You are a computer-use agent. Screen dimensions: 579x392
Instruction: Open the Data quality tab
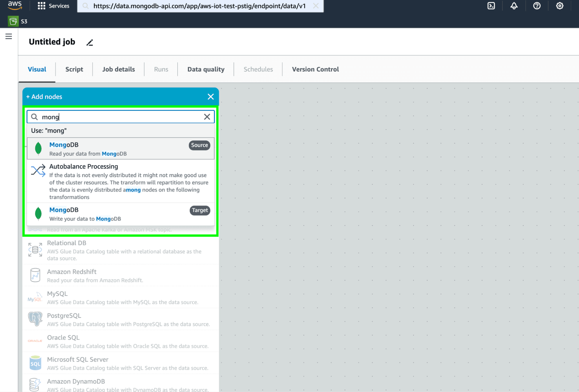pos(206,69)
